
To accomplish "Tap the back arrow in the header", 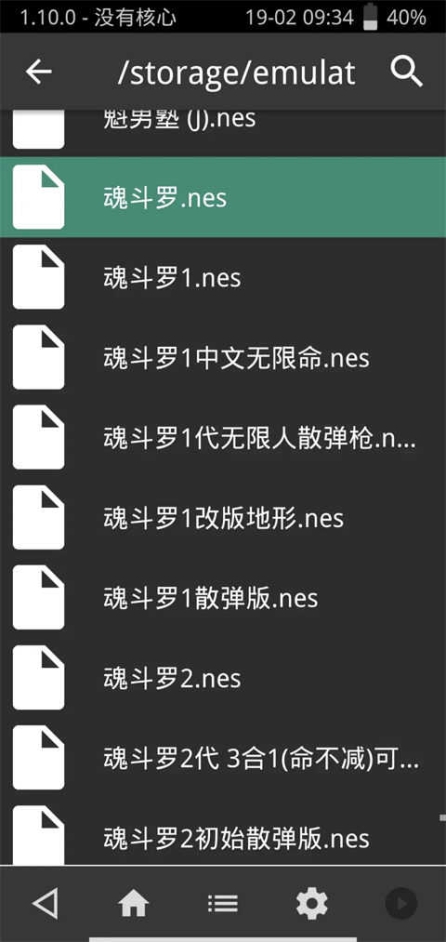I will coord(38,72).
